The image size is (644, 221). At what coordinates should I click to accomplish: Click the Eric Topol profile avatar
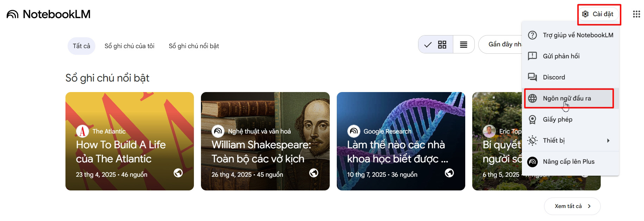coord(489,131)
